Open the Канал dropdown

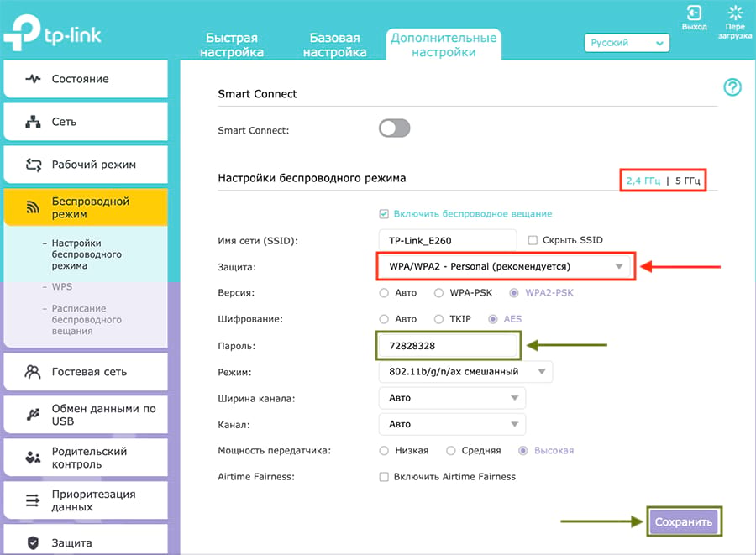coord(452,425)
